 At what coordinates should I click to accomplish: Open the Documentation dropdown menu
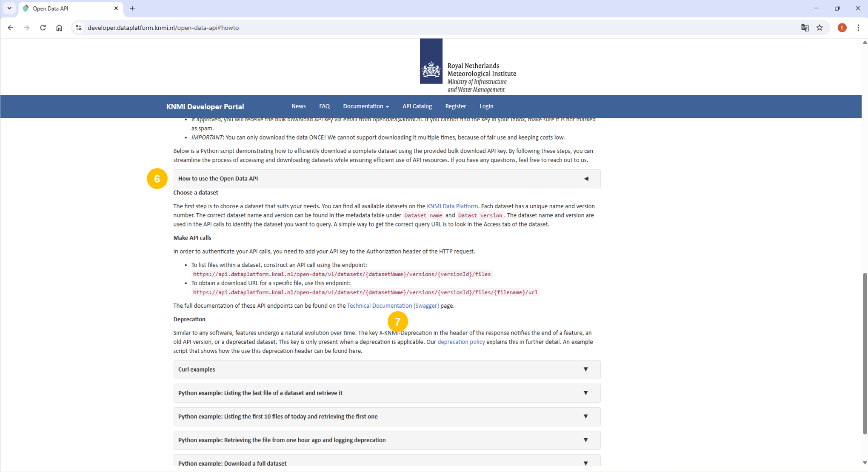coord(365,106)
